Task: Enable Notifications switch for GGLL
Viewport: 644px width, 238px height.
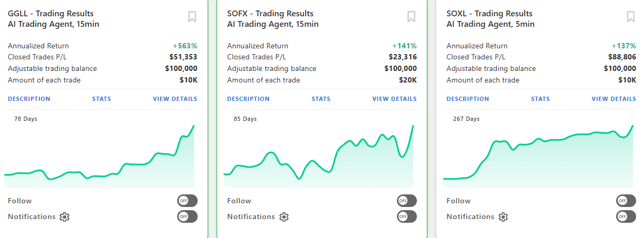Action: 187,216
